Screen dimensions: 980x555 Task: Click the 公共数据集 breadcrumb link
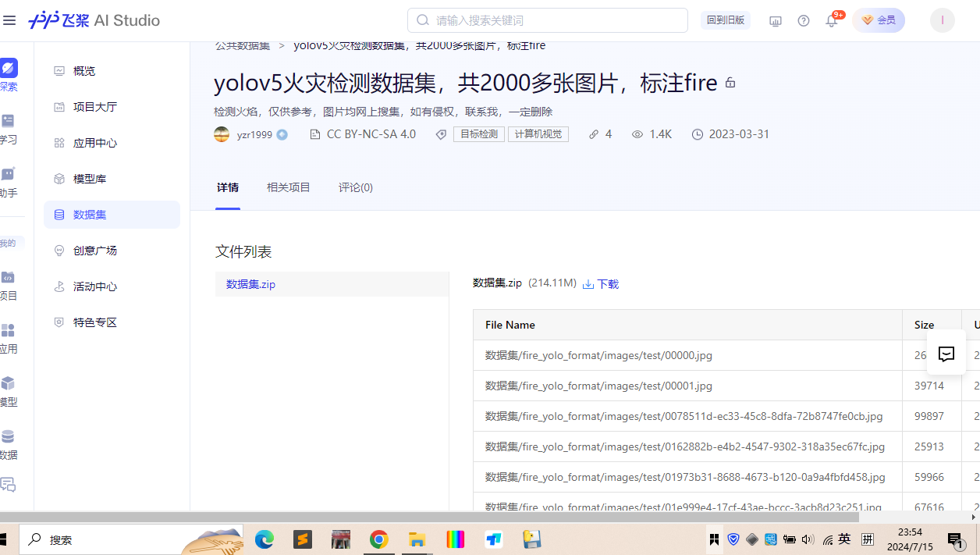pos(243,46)
